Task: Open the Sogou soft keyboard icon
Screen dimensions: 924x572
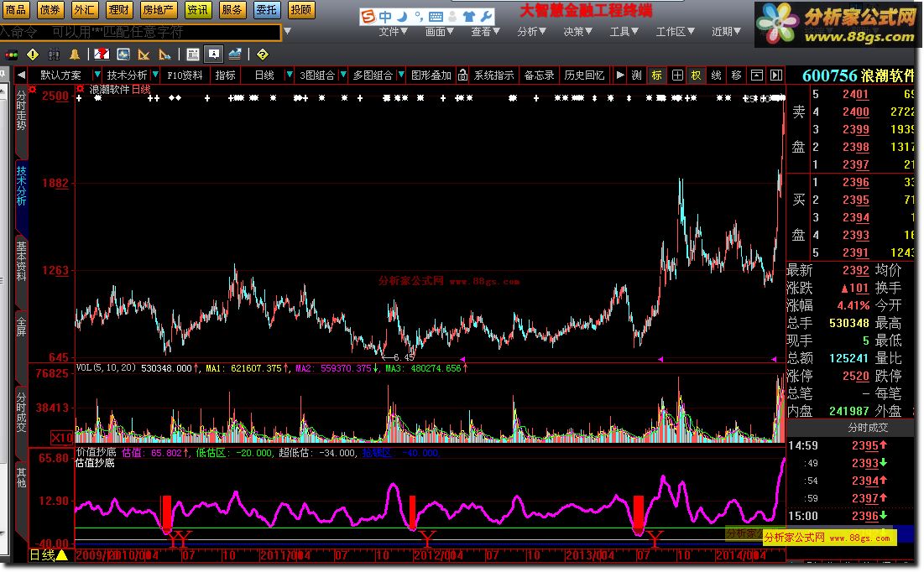Action: click(436, 17)
